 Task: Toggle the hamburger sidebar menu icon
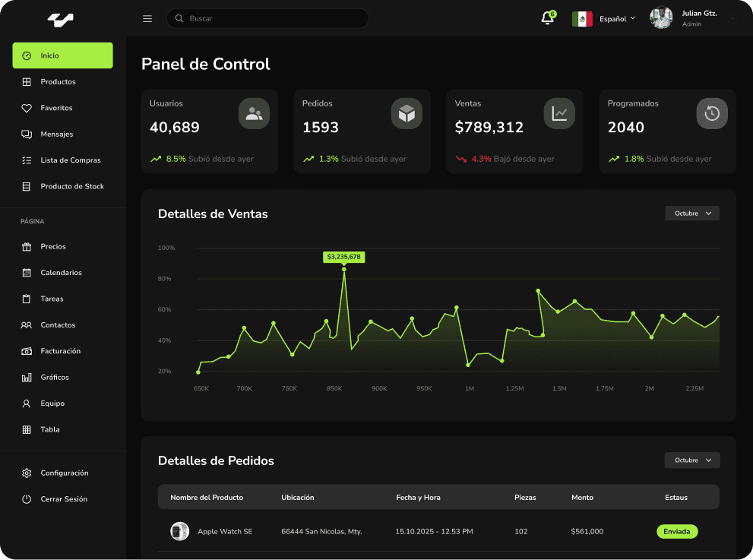[147, 19]
